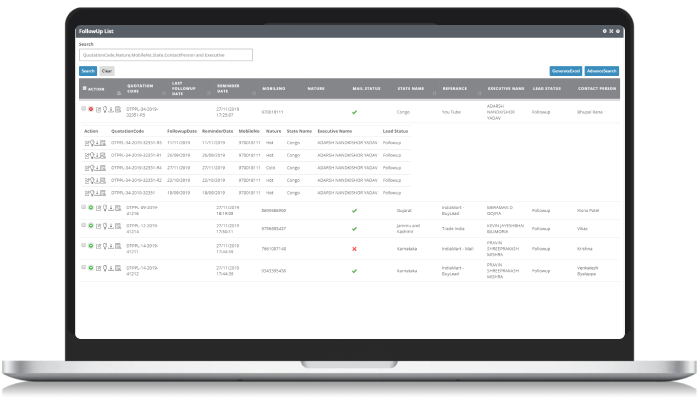Collapse the expanded DTPPL-34-2019-32351-R5 row
699x406 pixels.
coord(83,108)
